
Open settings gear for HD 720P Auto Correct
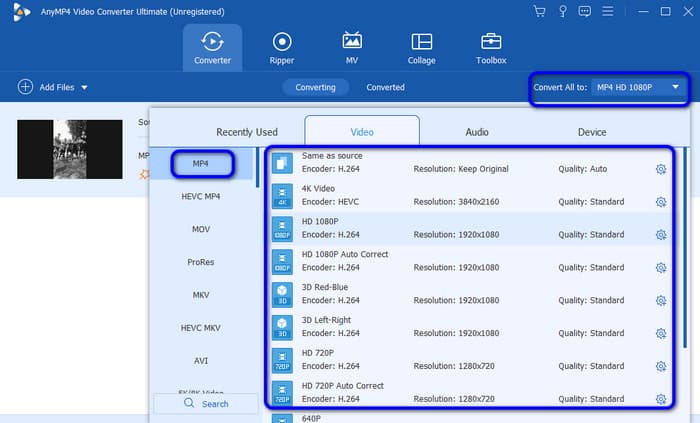coord(661,399)
